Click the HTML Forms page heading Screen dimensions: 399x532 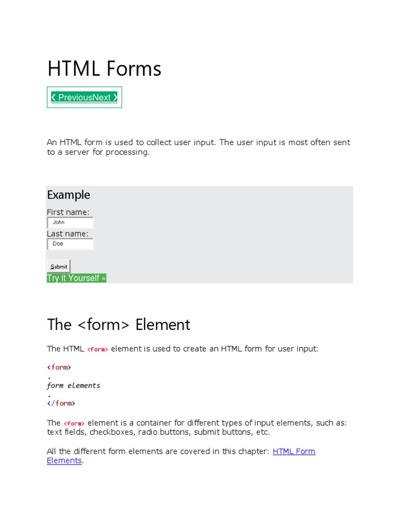coord(104,69)
